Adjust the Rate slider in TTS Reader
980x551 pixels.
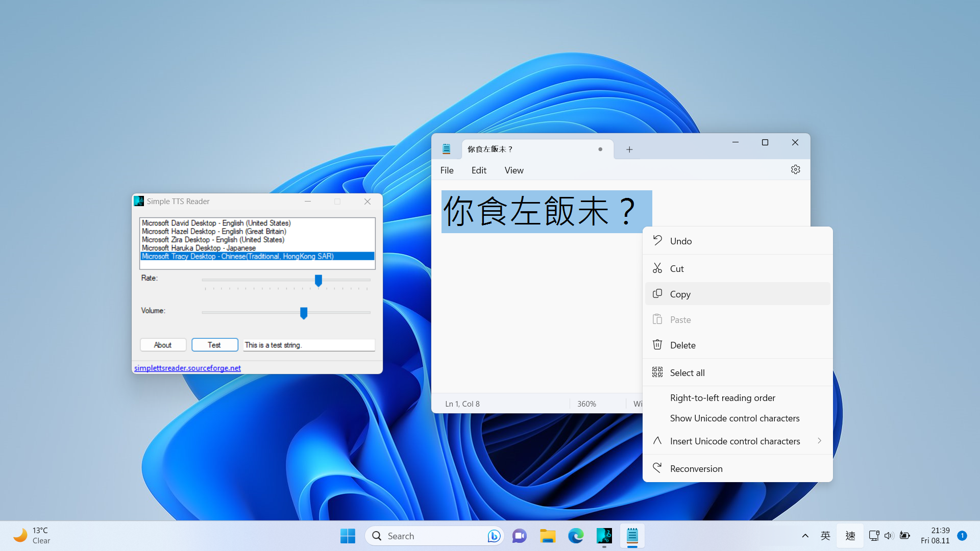[x=320, y=280]
